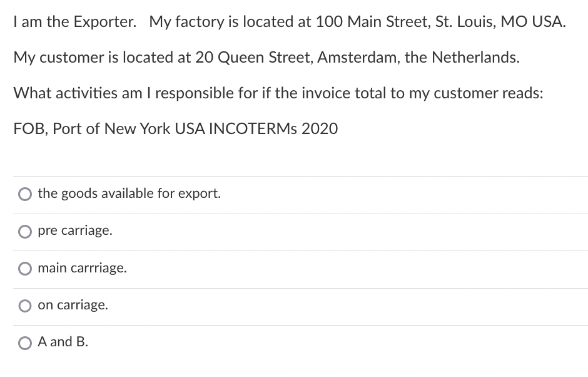Viewport: 588px width, 377px height.
Task: Select the radio button next to 'on carriage.'
Action: [x=25, y=306]
